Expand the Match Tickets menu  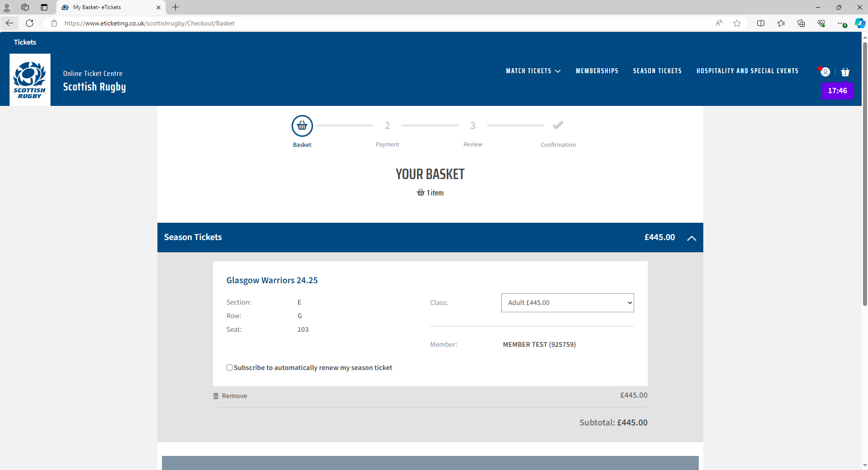click(x=533, y=71)
